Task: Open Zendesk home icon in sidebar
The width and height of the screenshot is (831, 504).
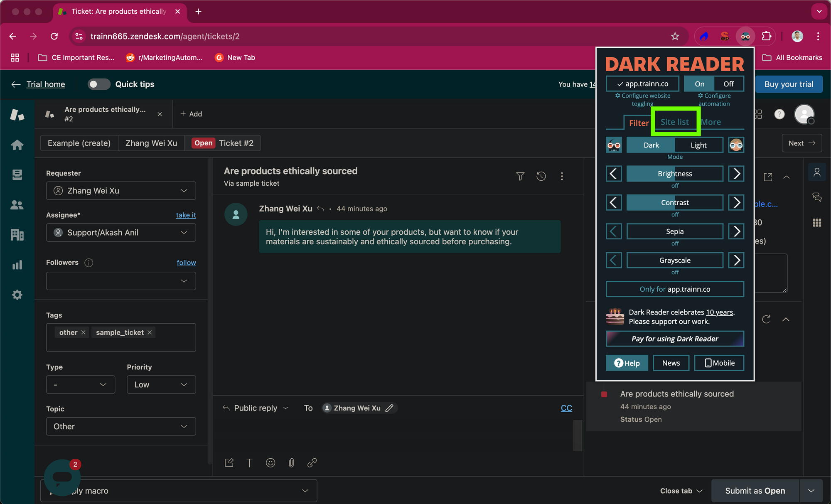Action: point(17,145)
